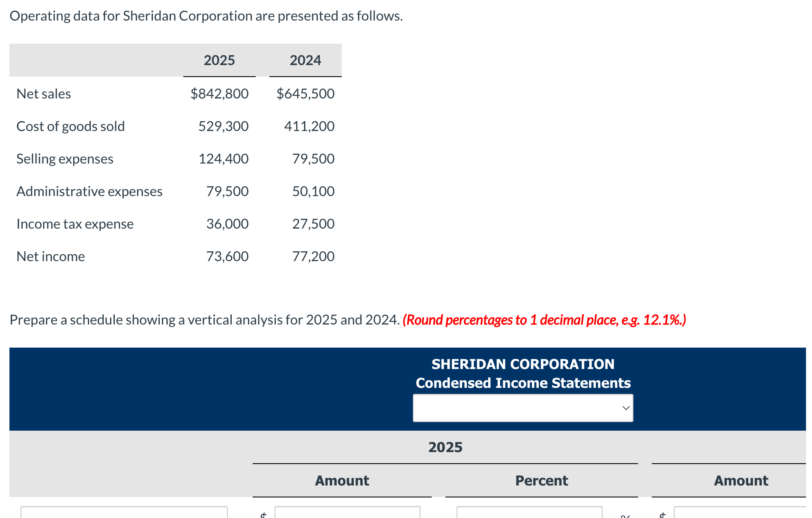The image size is (812, 518).
Task: Click the Net sales row label
Action: click(x=44, y=93)
